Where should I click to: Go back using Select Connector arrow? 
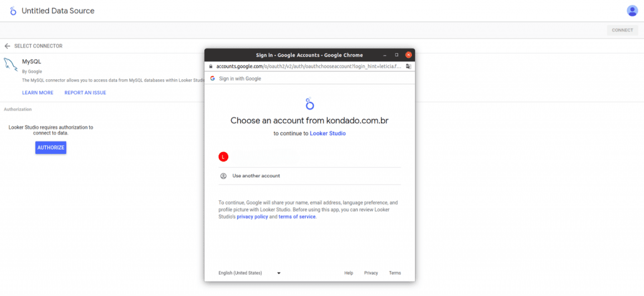pos(8,46)
